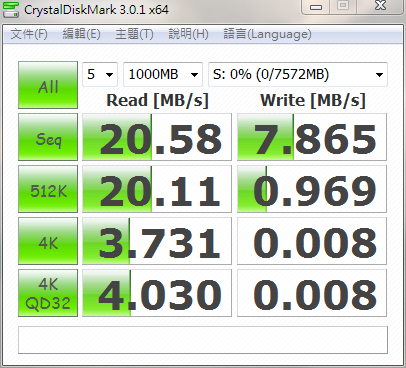This screenshot has width=406, height=368.
Task: Click the Write [MB/s] column header
Action: coord(313,100)
